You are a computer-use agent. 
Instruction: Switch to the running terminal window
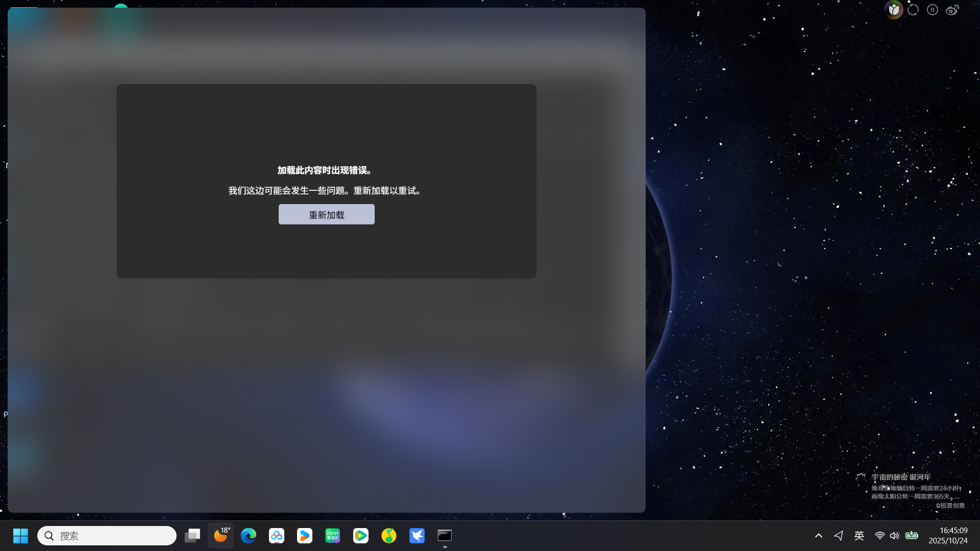445,536
